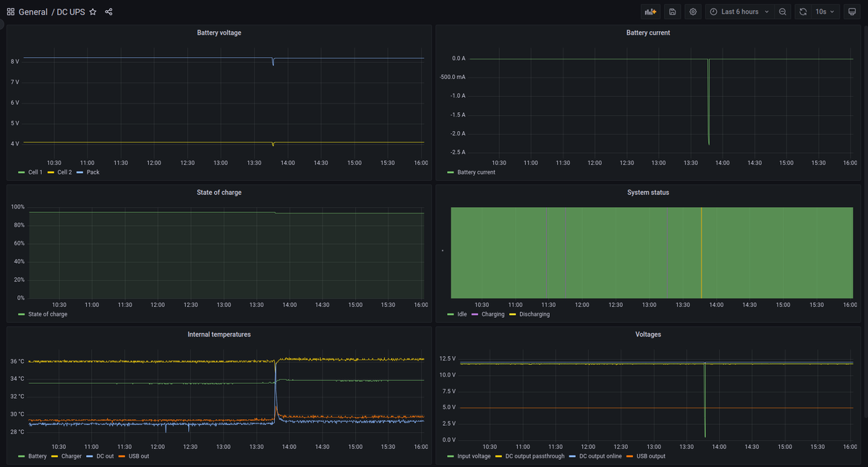Open System status panel title menu
The width and height of the screenshot is (868, 467).
click(x=648, y=193)
